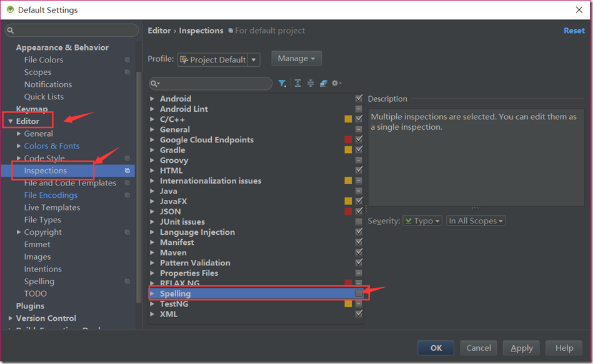
Task: Click the expand all inspections icon
Action: tap(298, 83)
